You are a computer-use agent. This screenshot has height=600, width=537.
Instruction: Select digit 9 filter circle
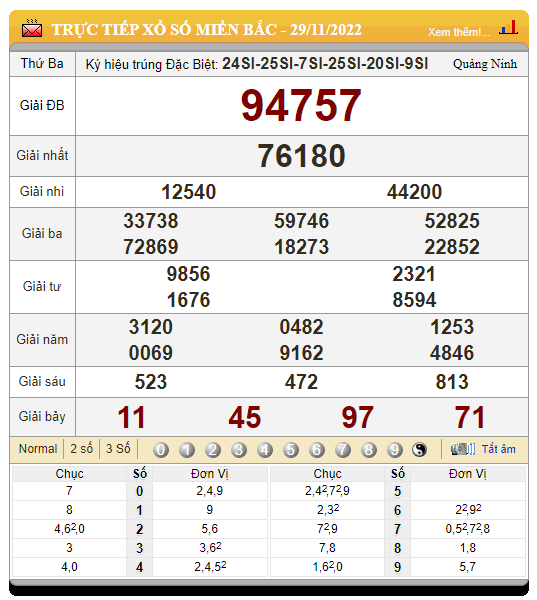(395, 450)
